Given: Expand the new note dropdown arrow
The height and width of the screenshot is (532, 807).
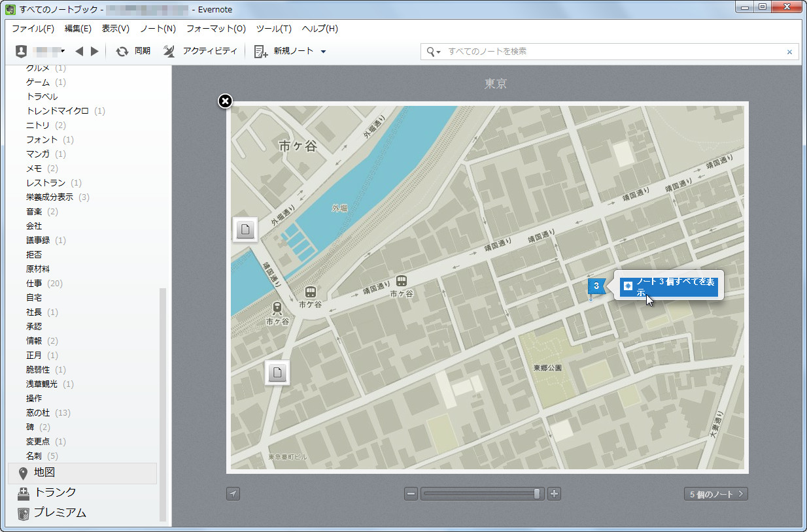Looking at the screenshot, I should point(323,52).
